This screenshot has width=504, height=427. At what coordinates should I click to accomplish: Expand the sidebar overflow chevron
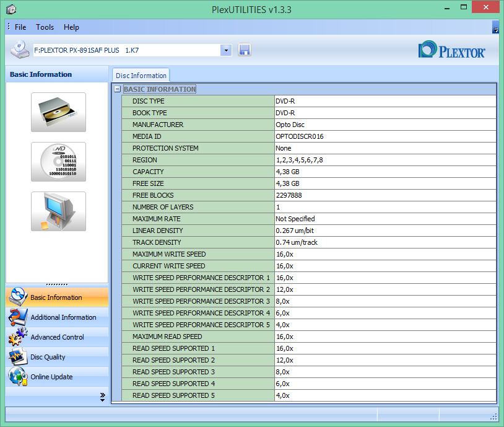point(103,397)
